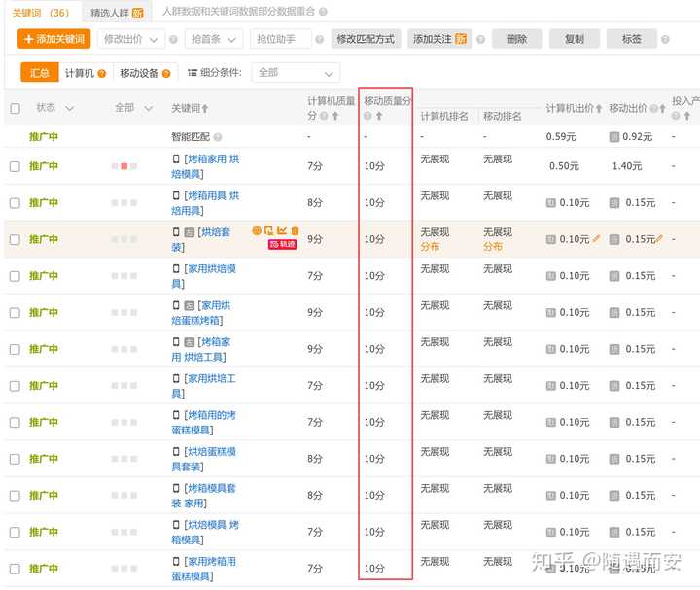This screenshot has height=590, width=700.
Task: Check the box for 家用烤箱用蛋糕模具 row
Action: coord(16,569)
